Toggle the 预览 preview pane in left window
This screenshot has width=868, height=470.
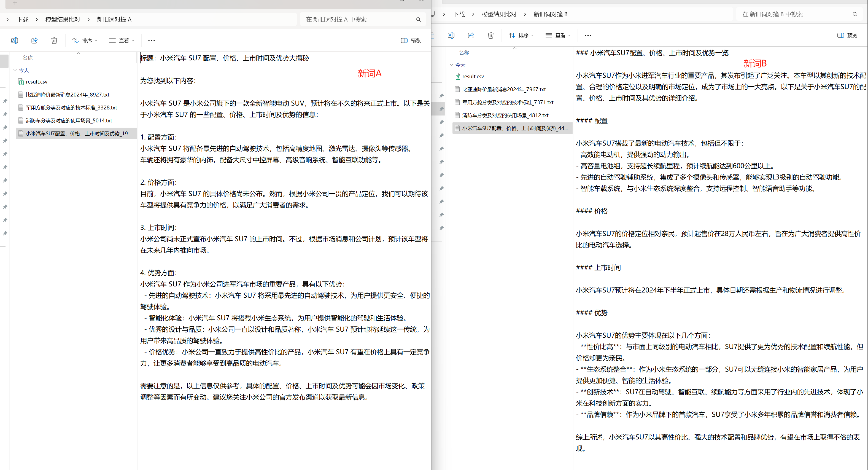[410, 41]
